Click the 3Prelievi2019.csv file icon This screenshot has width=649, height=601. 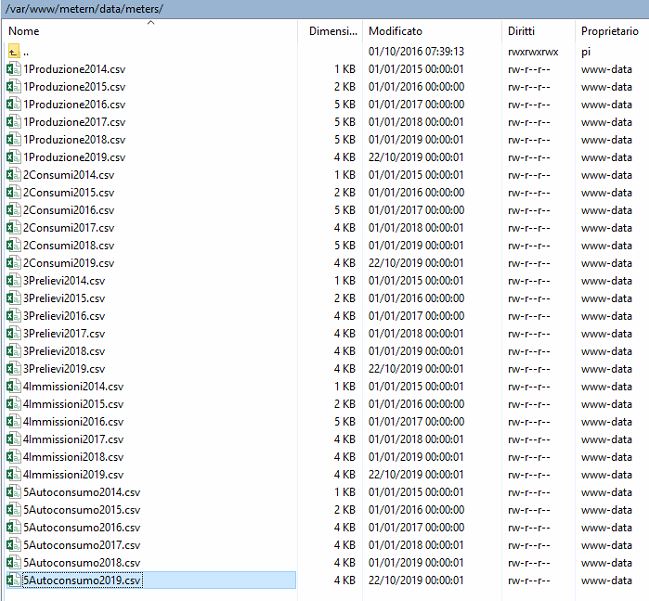coord(14,369)
